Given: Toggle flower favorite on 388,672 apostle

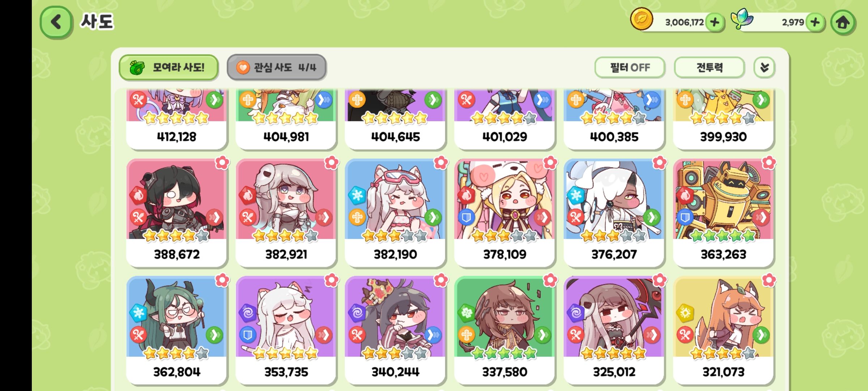Looking at the screenshot, I should (222, 163).
